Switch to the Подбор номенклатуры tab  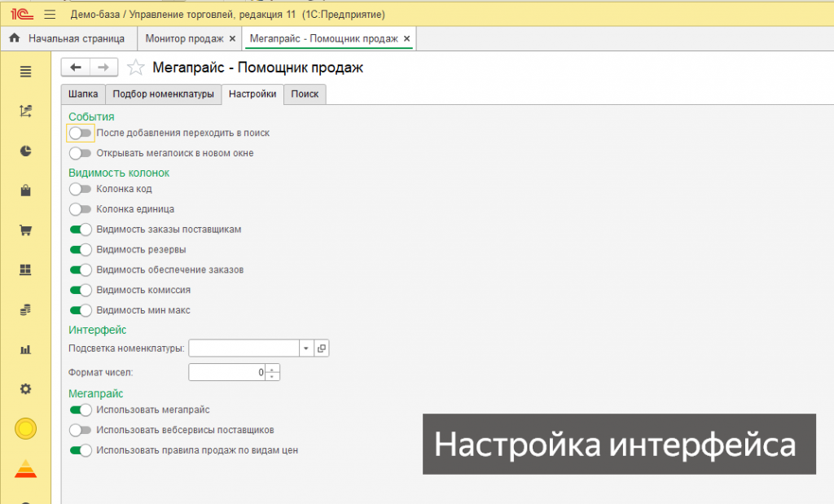point(163,94)
